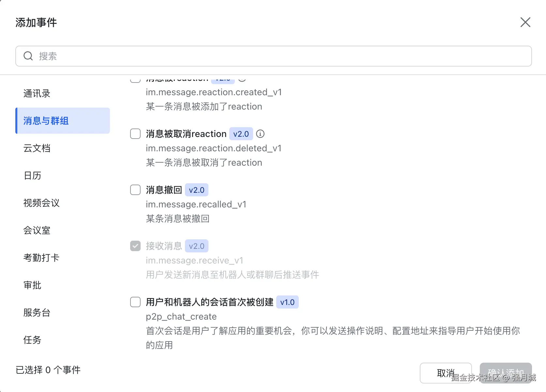Check the 消息被取消reaction event checkbox

135,134
